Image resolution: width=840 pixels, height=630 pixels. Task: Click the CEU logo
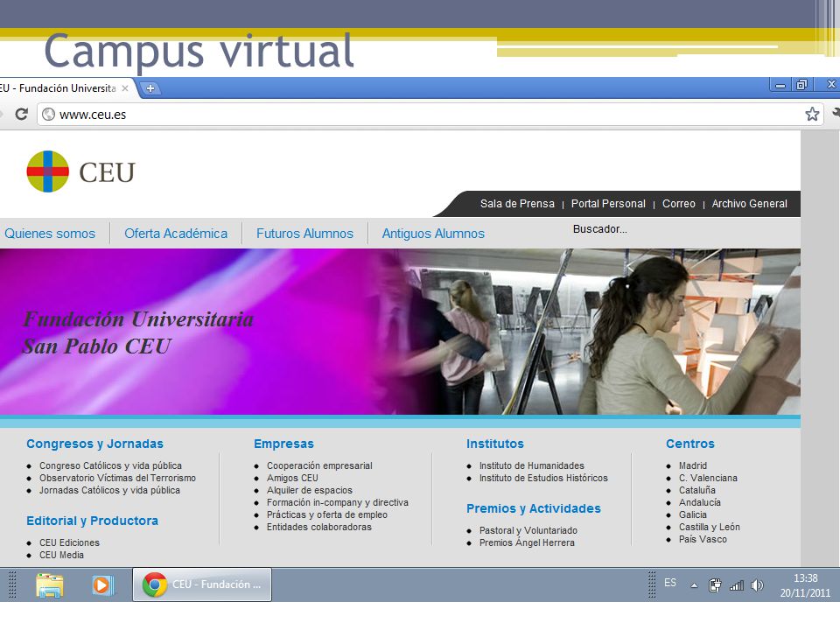80,171
